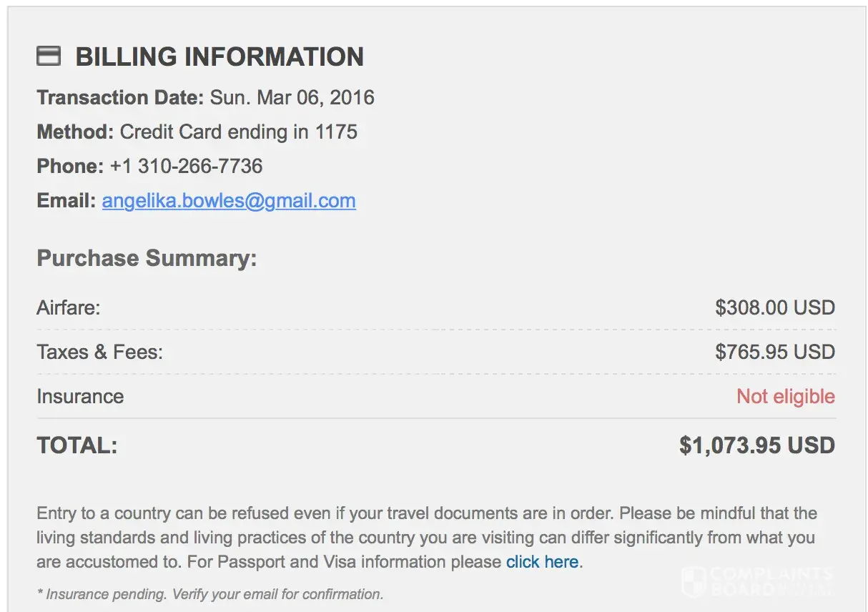Viewport: 868px width, 612px height.
Task: Click the Credit Card ending in 1175 text
Action: (238, 132)
